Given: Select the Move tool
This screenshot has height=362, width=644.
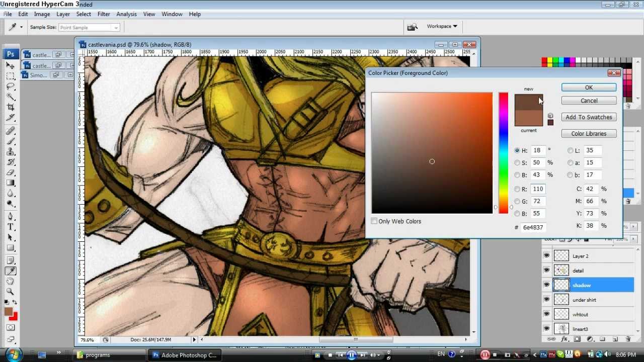Looking at the screenshot, I should (x=11, y=65).
